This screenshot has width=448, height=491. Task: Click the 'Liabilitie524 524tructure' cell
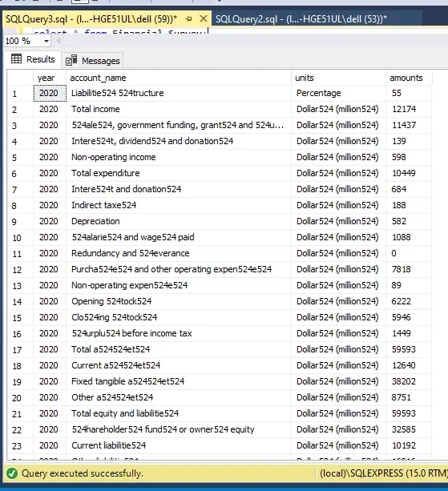click(179, 94)
